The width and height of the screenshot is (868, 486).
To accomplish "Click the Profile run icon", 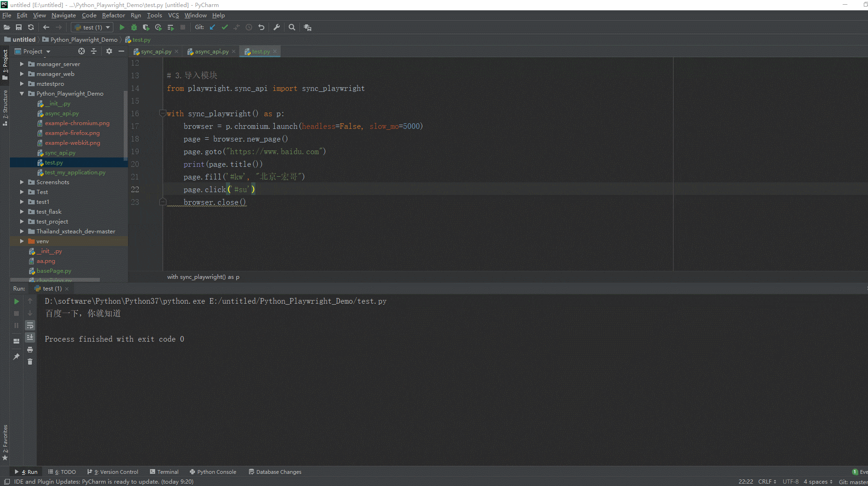I will click(x=158, y=27).
